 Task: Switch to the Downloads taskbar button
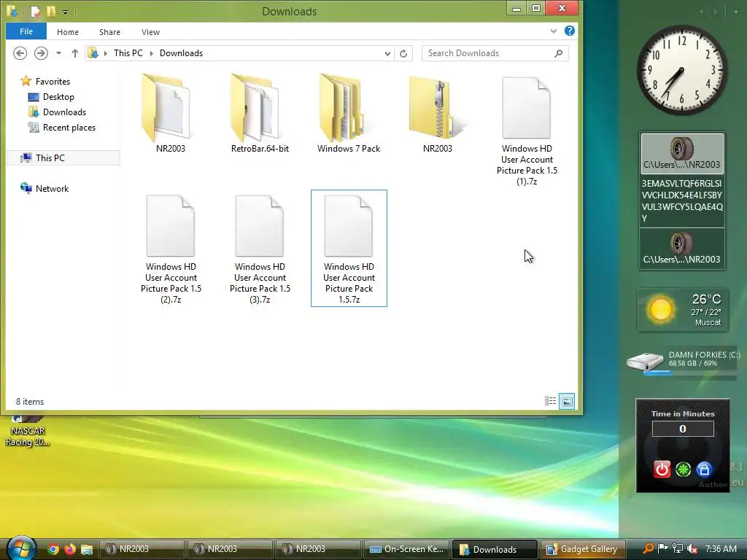495,549
